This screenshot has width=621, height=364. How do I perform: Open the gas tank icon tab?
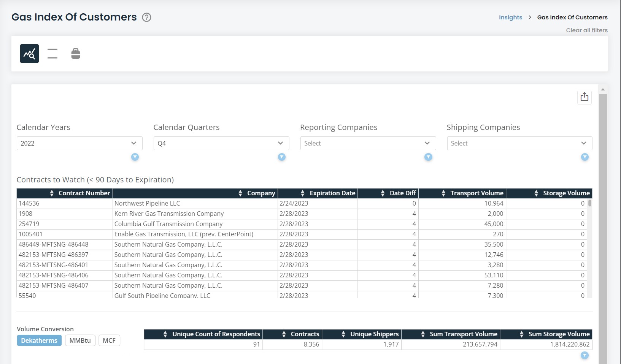[76, 54]
